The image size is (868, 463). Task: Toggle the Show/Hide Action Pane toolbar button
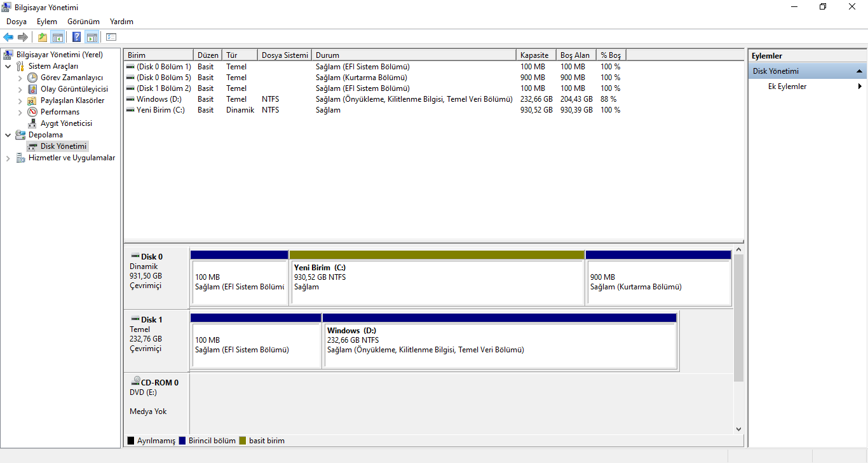[x=92, y=37]
